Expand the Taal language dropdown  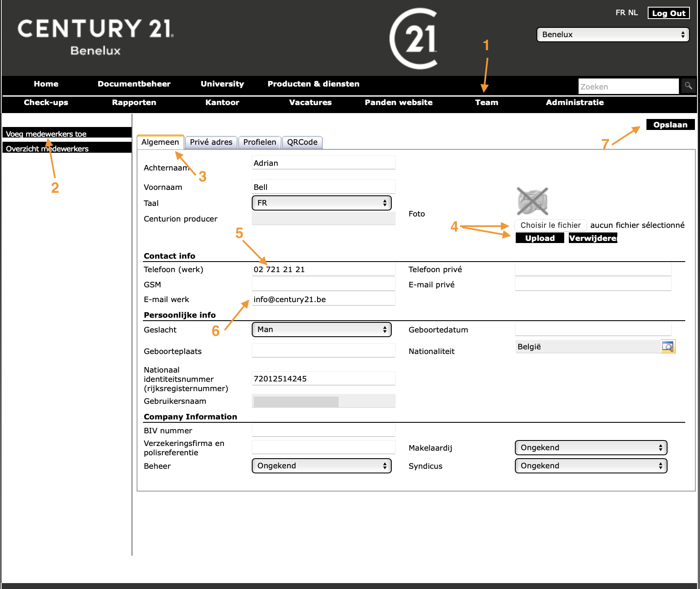click(321, 203)
